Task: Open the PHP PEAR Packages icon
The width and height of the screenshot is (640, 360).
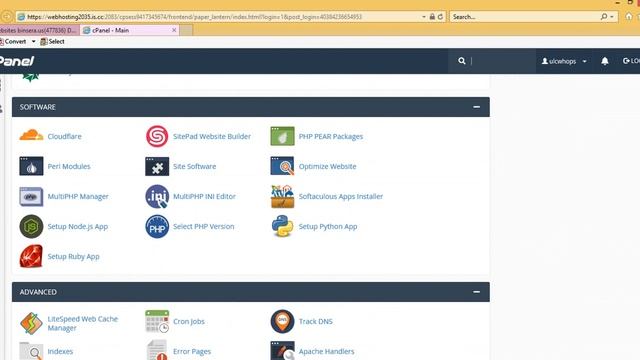Action: pyautogui.click(x=282, y=136)
